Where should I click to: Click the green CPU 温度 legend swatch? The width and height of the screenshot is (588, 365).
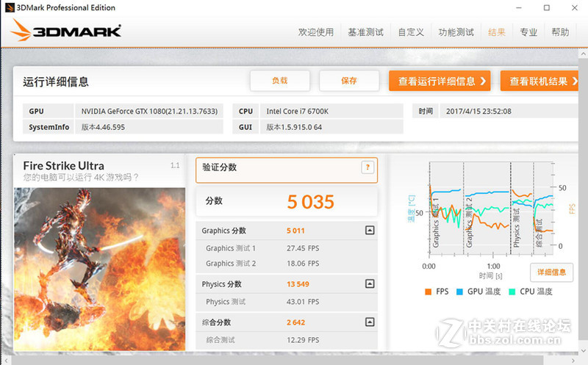[x=512, y=292]
